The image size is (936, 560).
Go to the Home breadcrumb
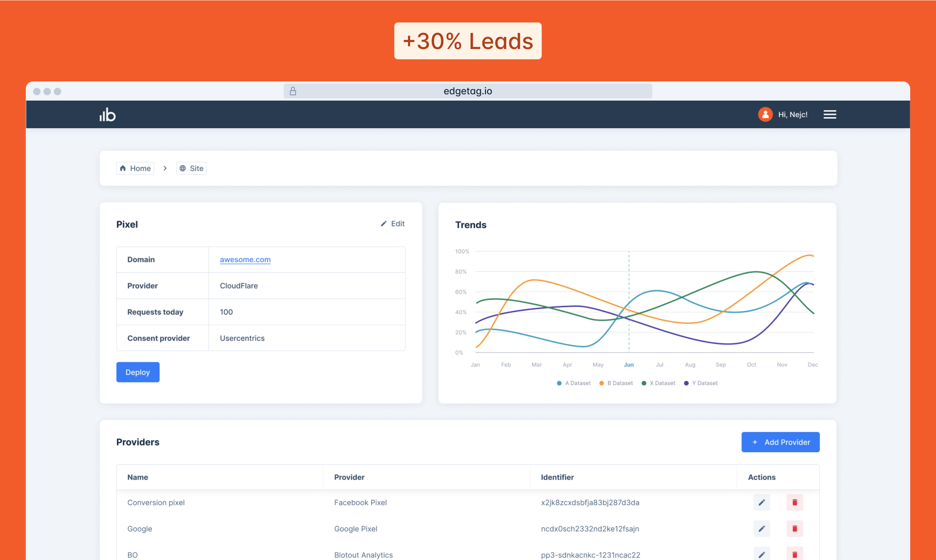point(136,168)
